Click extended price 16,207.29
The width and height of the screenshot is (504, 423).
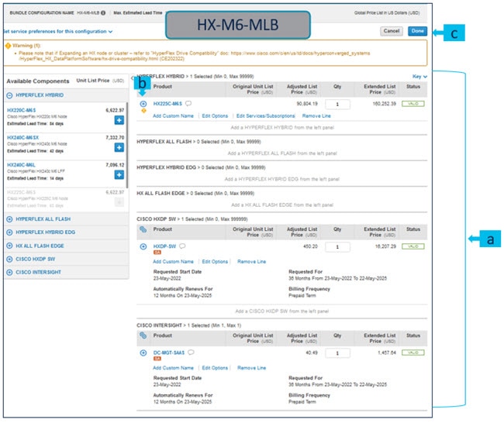[x=385, y=246]
